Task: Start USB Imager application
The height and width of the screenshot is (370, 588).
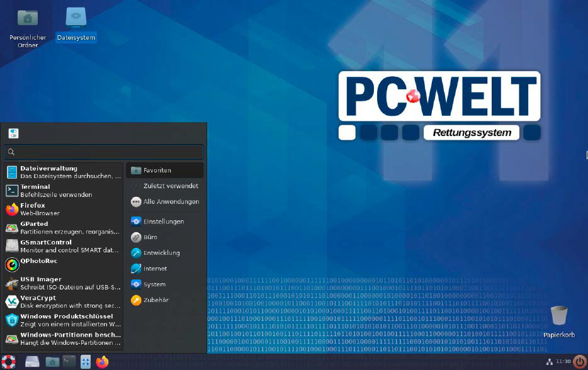Action: (64, 283)
